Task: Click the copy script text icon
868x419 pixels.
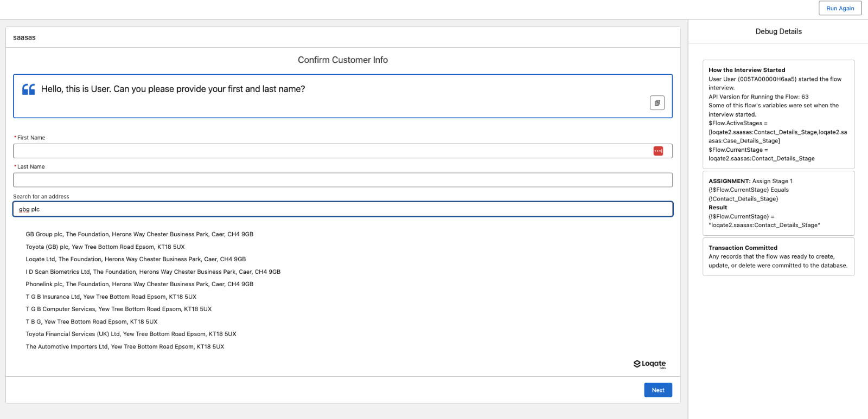Action: tap(657, 103)
